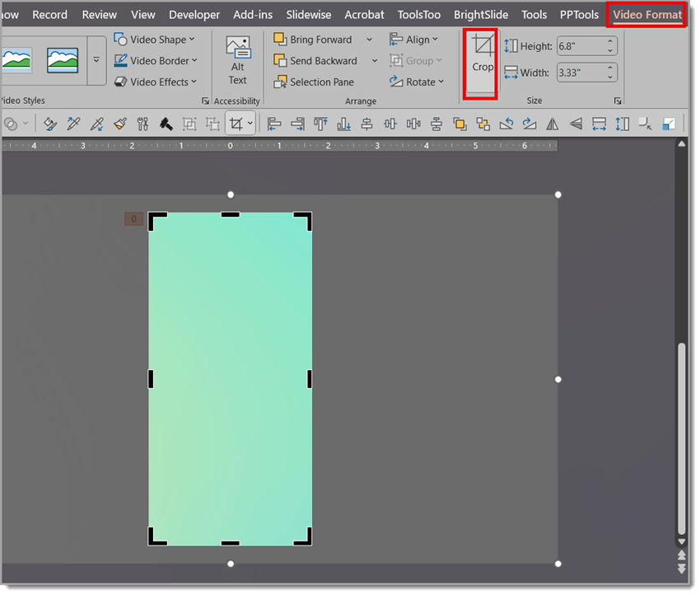The height and width of the screenshot is (595, 700).
Task: Click the Align Top icon in toolbar
Action: (x=320, y=124)
